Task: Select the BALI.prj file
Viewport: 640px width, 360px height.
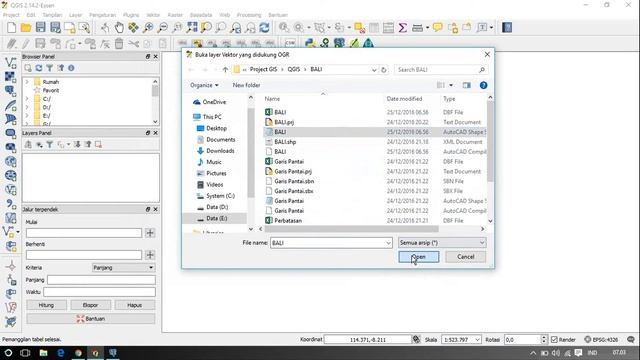Action: [x=284, y=122]
